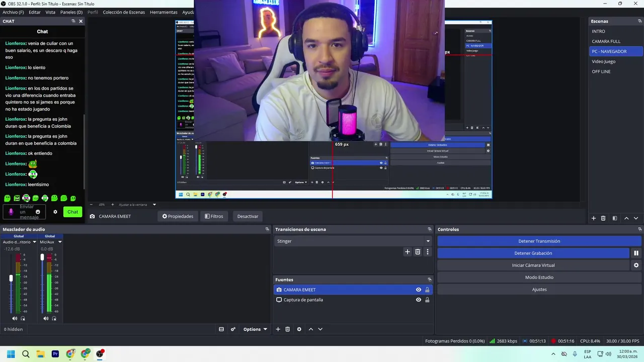Open virtual camera settings gear

point(636,265)
